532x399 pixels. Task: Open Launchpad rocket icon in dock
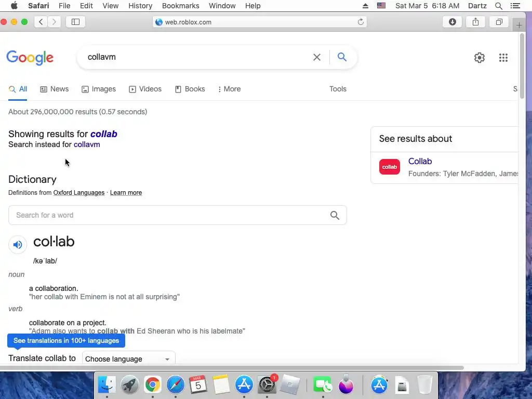(130, 385)
